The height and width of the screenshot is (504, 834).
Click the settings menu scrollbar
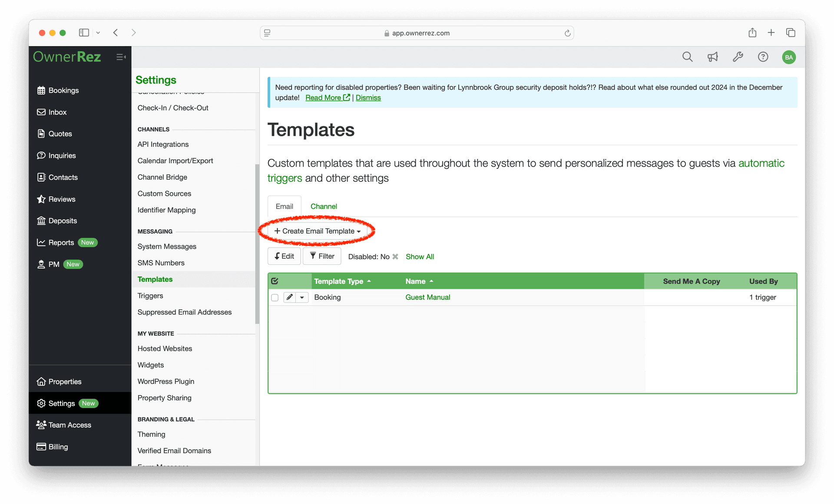(257, 244)
